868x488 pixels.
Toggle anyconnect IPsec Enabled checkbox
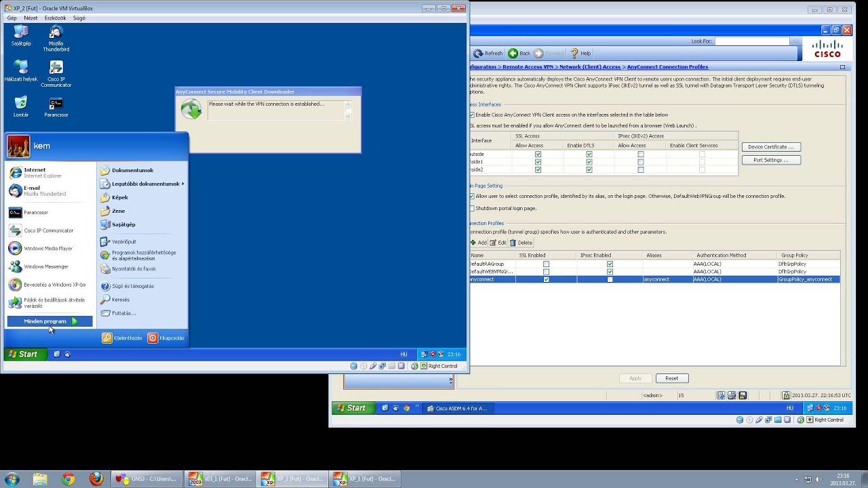(610, 279)
